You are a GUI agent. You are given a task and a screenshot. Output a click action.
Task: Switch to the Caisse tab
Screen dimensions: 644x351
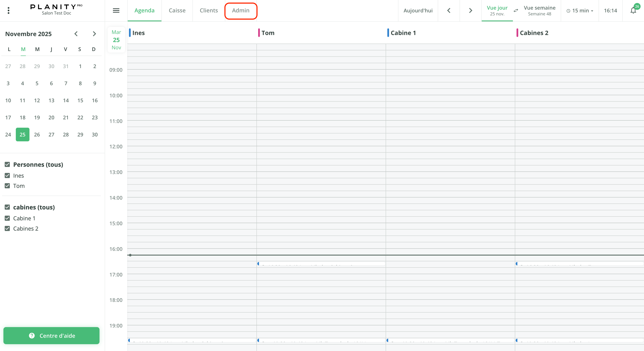click(x=177, y=10)
